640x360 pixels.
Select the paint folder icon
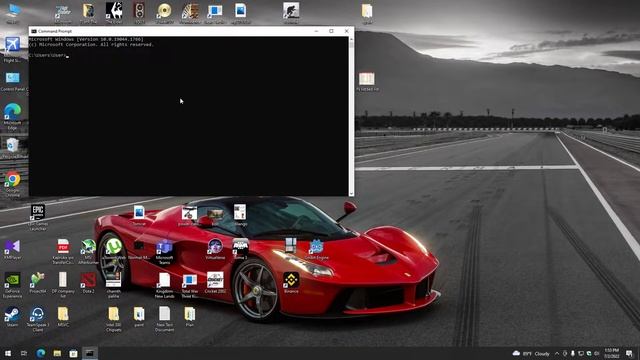pos(139,317)
